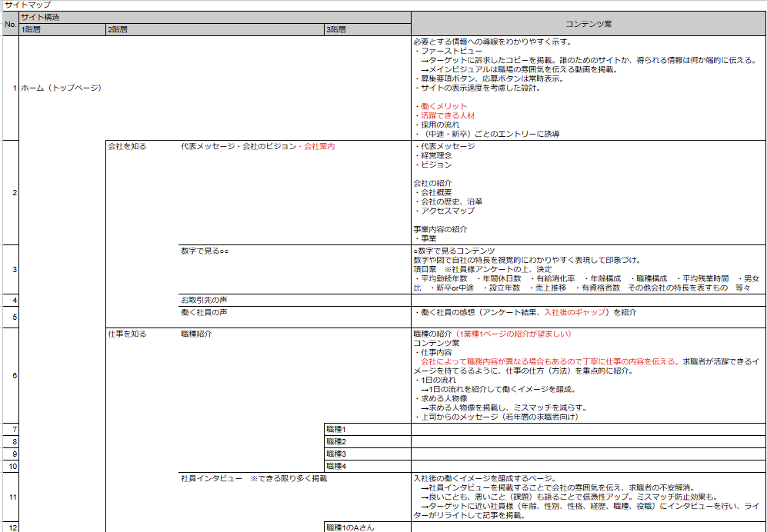
Task: Click the empty content cell beside お取引先の声
Action: click(x=589, y=301)
